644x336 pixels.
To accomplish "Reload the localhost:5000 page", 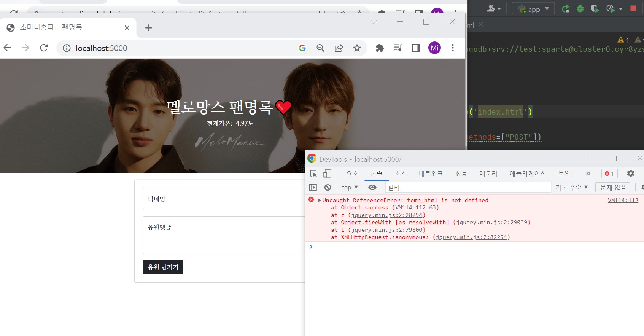I will [44, 48].
